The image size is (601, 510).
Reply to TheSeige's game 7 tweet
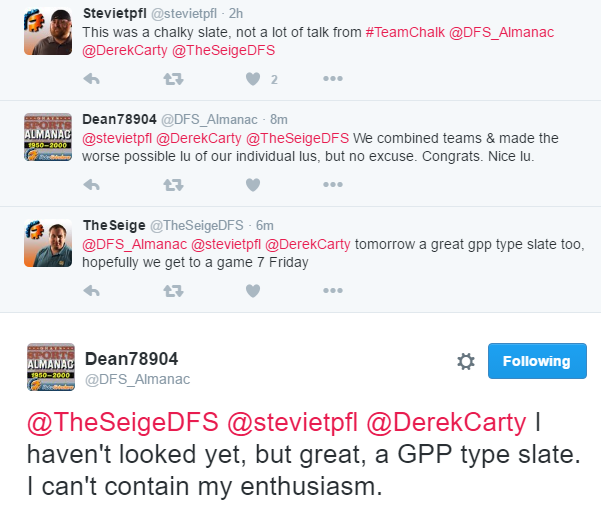[x=91, y=291]
